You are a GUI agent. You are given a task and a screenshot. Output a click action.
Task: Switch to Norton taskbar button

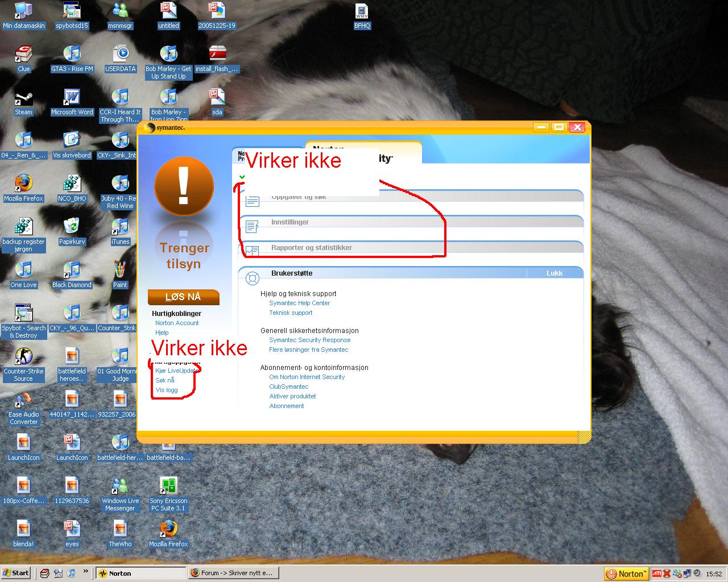coord(140,573)
